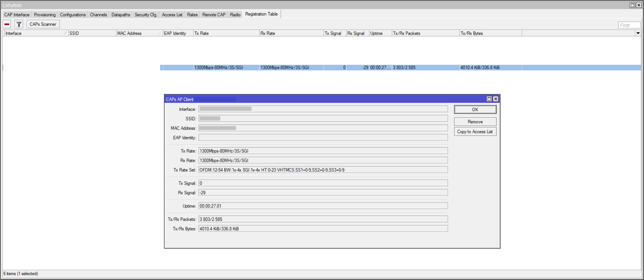
Task: Select the table cell 4010.4 KiB/336.8 KiB
Action: [491, 67]
